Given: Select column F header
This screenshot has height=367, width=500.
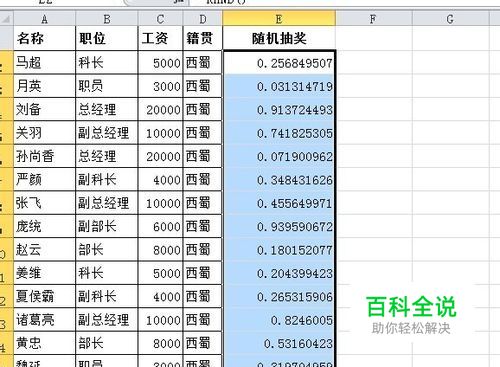Looking at the screenshot, I should point(374,19).
